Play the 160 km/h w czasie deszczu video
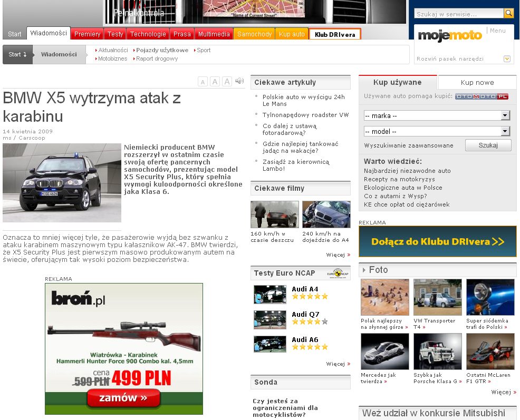 point(275,214)
